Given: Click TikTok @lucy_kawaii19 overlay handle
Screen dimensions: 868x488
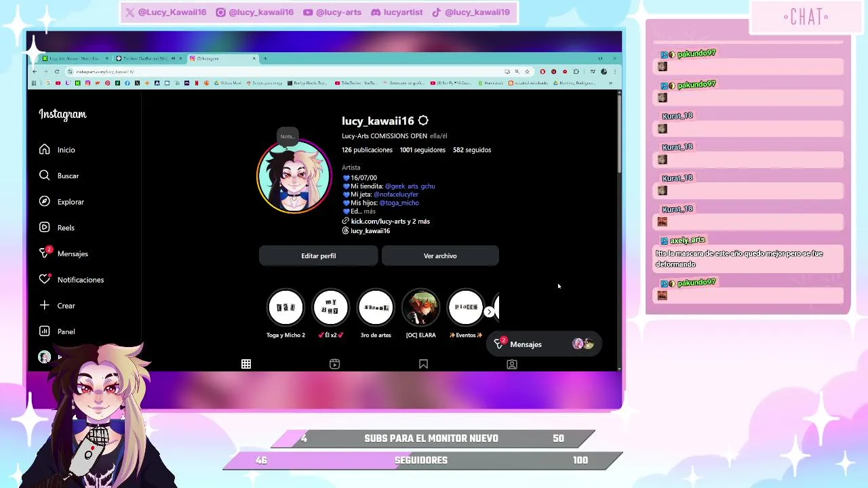Looking at the screenshot, I should click(x=470, y=12).
